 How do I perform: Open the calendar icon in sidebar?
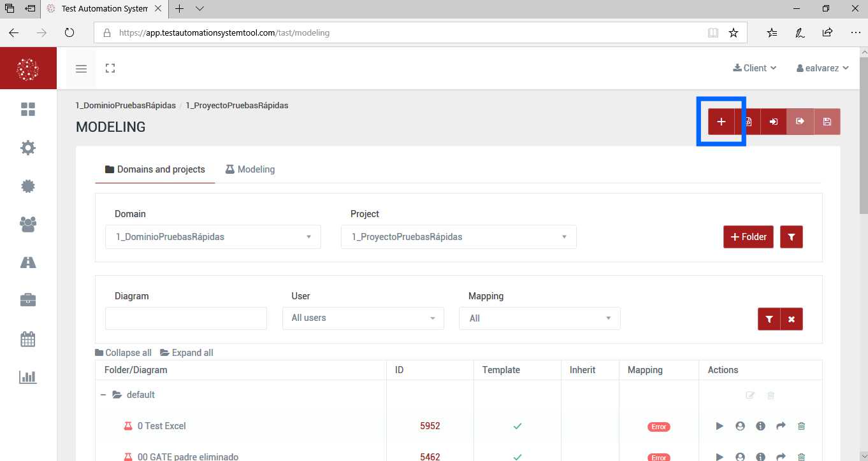click(x=28, y=339)
